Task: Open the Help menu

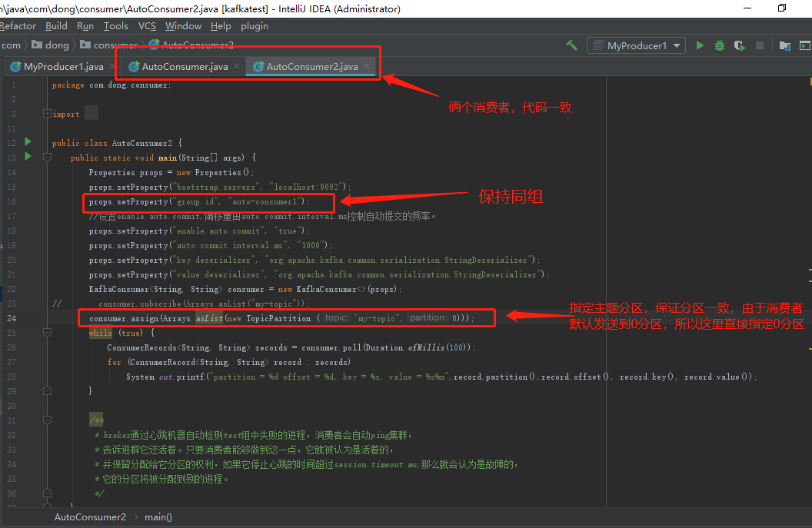Action: [x=221, y=26]
